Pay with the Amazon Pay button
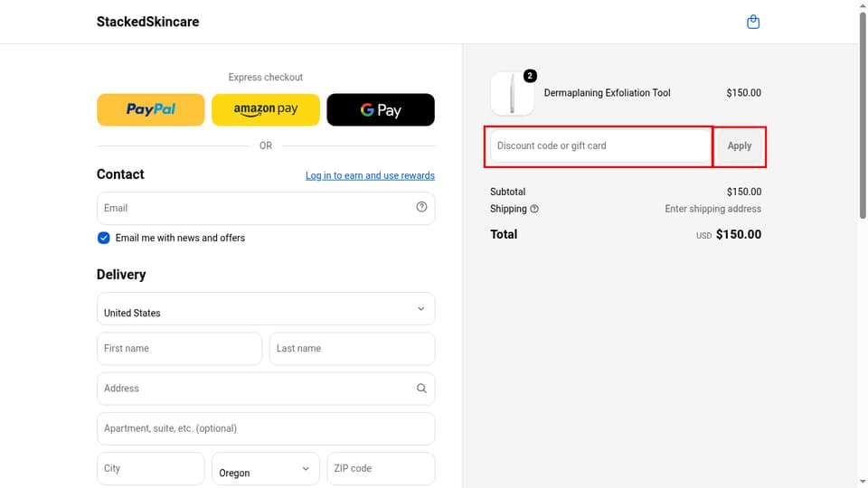The image size is (868, 488). click(x=266, y=109)
